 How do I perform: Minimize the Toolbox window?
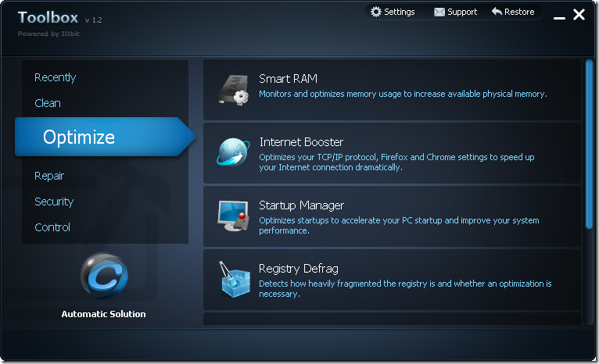(x=559, y=16)
